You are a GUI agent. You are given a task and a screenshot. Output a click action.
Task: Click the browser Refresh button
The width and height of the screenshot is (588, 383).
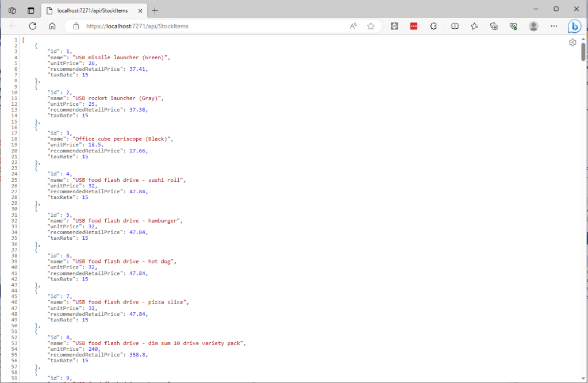click(33, 26)
